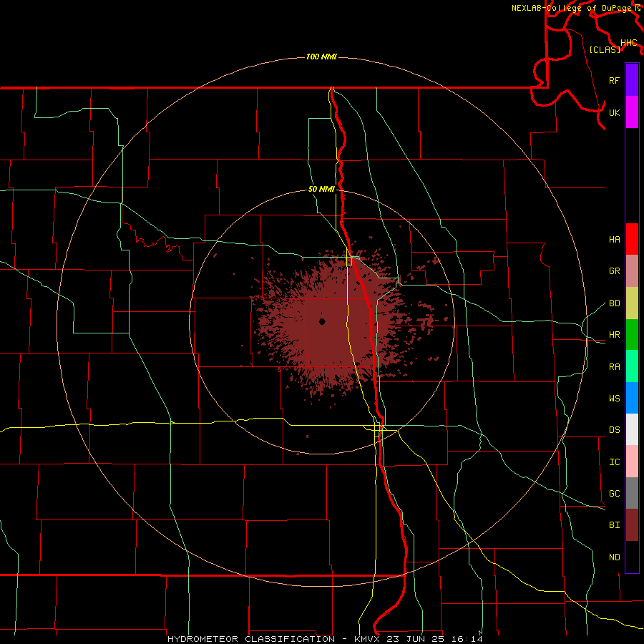Click the GR pink legend swatch
Viewport: 644px width, 644px height.
pos(632,271)
